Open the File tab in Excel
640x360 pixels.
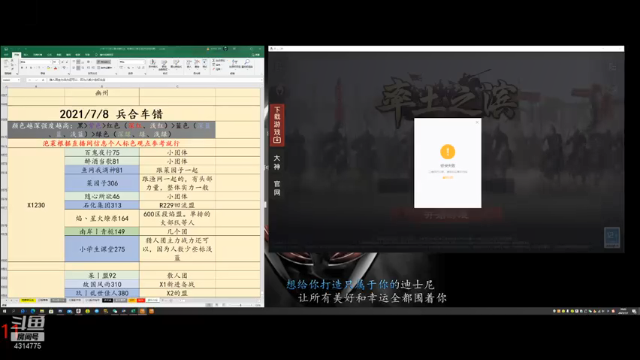pyautogui.click(x=6, y=55)
